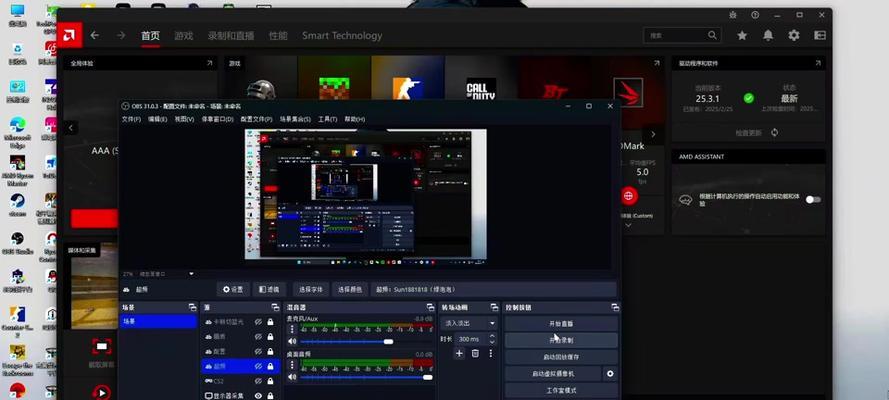Go back using the AMD Software back arrow
The width and height of the screenshot is (889, 400).
click(95, 35)
